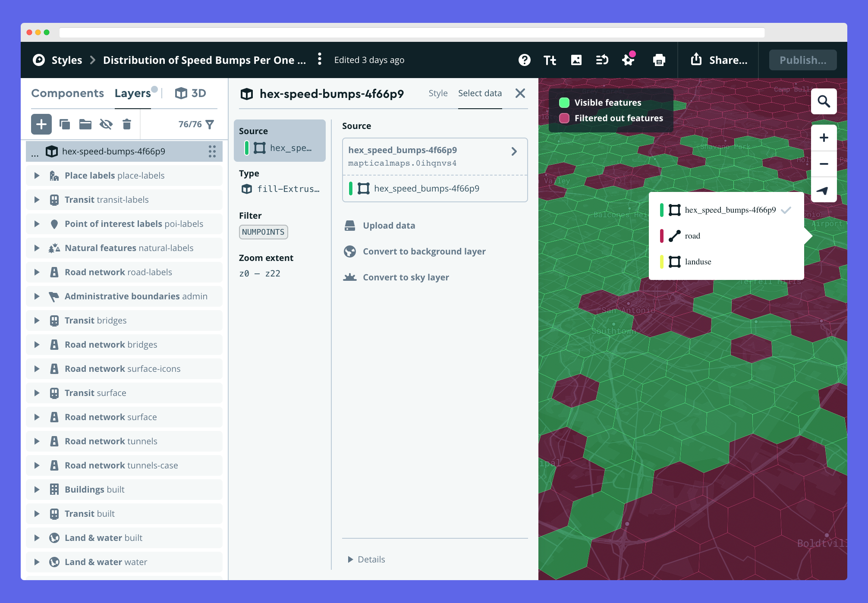The width and height of the screenshot is (868, 603).
Task: Switch to the Style tab
Action: [438, 94]
